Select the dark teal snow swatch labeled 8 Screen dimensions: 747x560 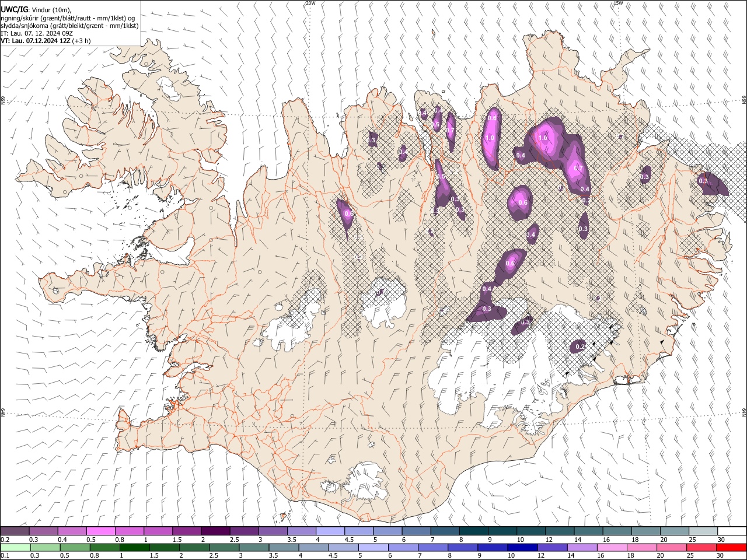click(474, 531)
